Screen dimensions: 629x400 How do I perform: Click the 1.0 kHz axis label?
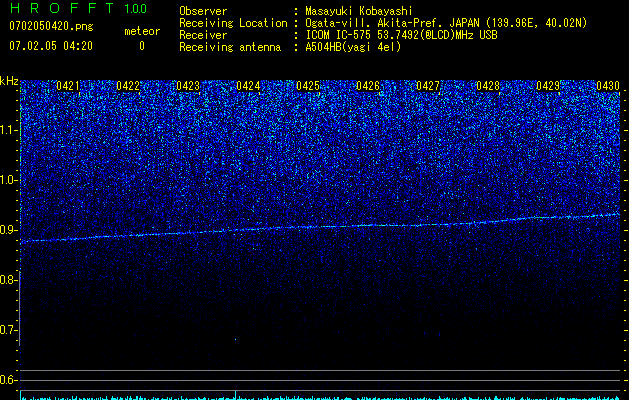click(x=9, y=180)
